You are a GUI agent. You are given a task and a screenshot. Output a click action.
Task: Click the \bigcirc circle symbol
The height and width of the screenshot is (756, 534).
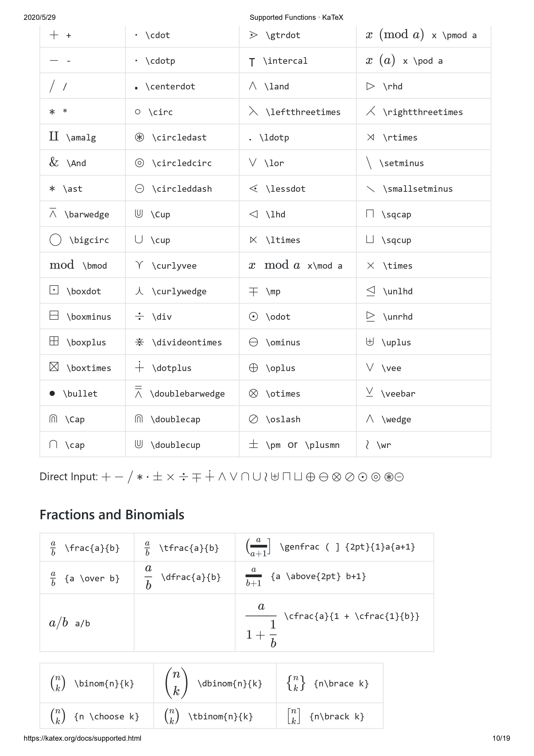pos(55,240)
